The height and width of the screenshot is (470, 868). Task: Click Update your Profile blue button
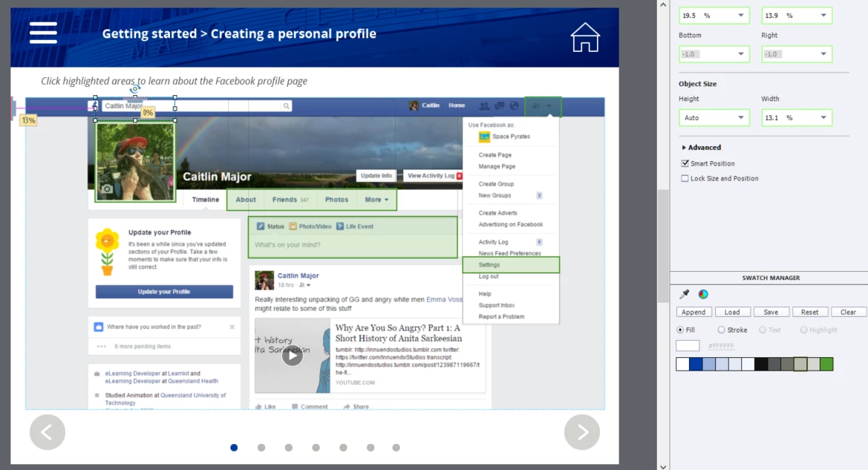164,292
